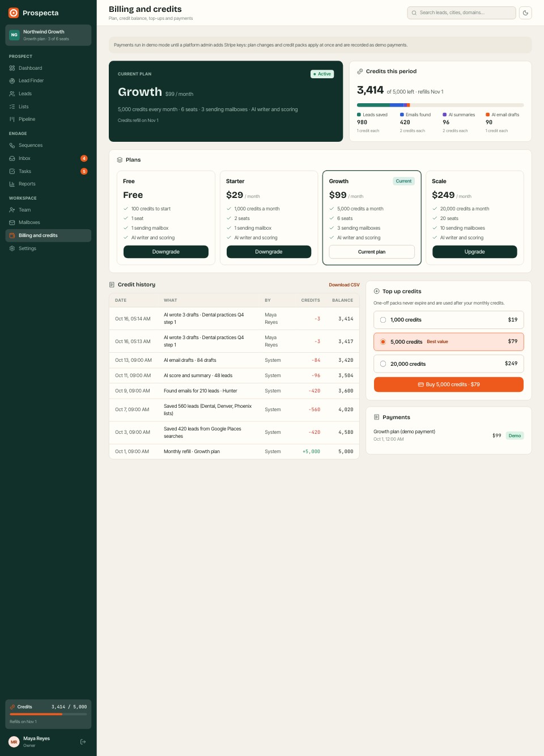Click the green Leads saved swatch
This screenshot has height=756, width=544.
coord(359,115)
